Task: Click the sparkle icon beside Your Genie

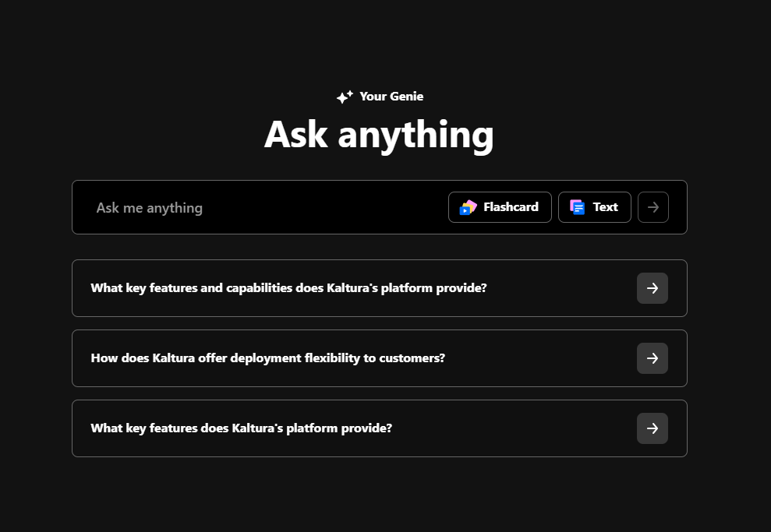Action: 345,97
